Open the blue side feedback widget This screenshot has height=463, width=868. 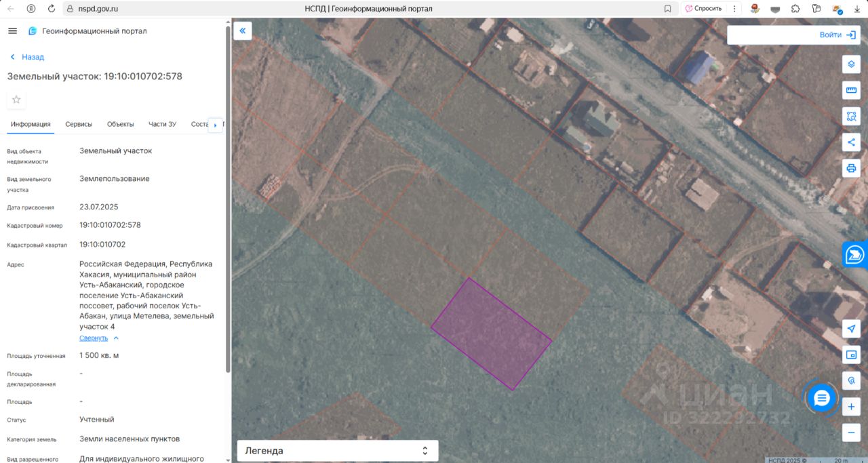[x=855, y=255]
